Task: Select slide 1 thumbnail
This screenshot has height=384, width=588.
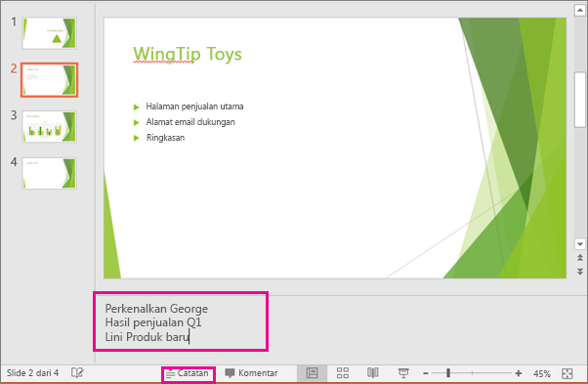Action: click(49, 33)
